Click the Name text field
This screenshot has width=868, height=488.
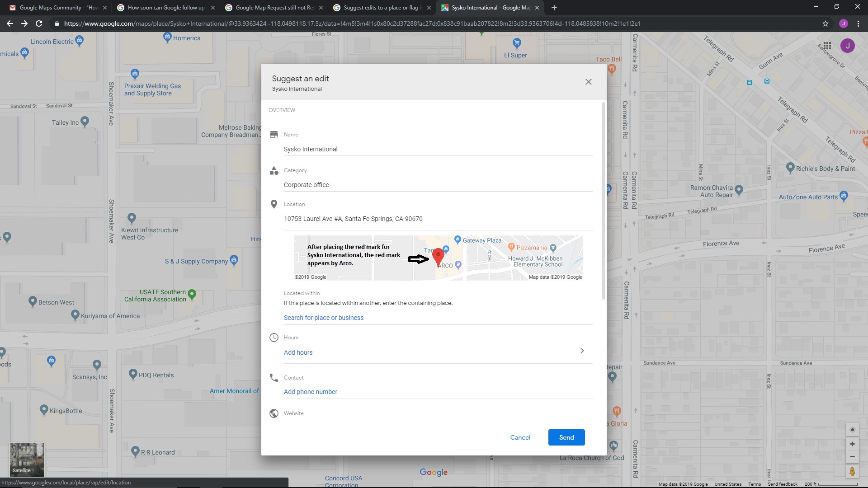[x=438, y=149]
